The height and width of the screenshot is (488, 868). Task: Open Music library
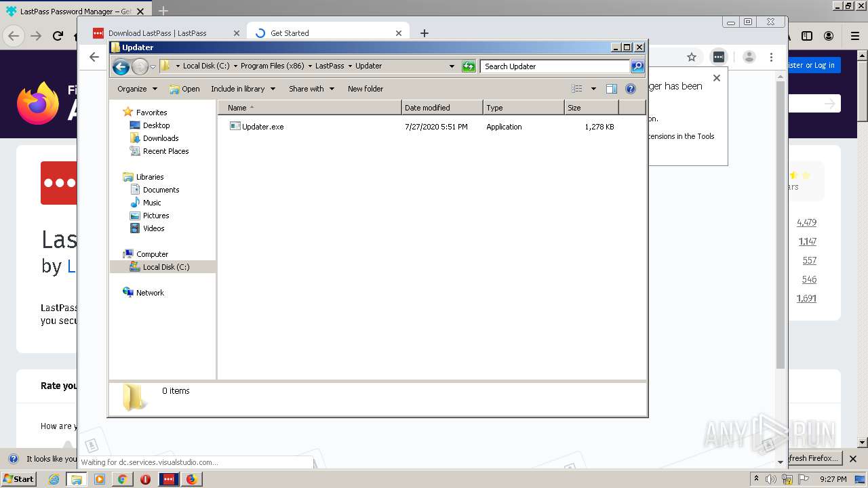[152, 203]
